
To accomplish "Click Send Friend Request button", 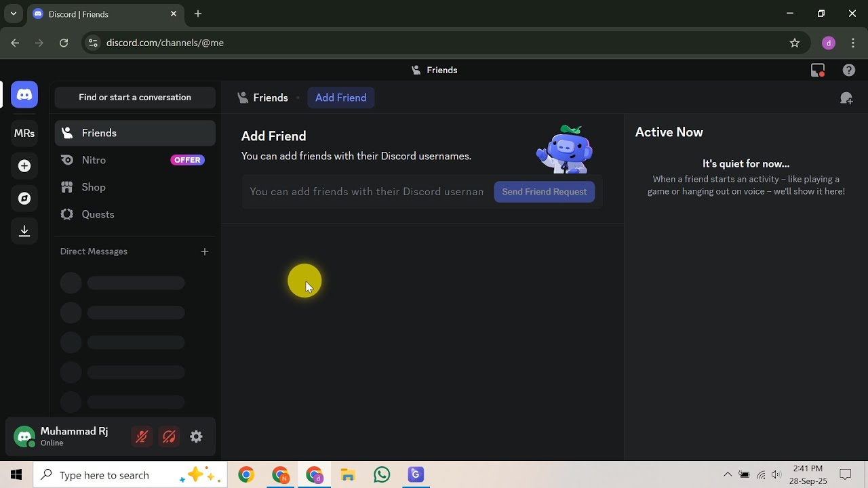I will pos(545,192).
